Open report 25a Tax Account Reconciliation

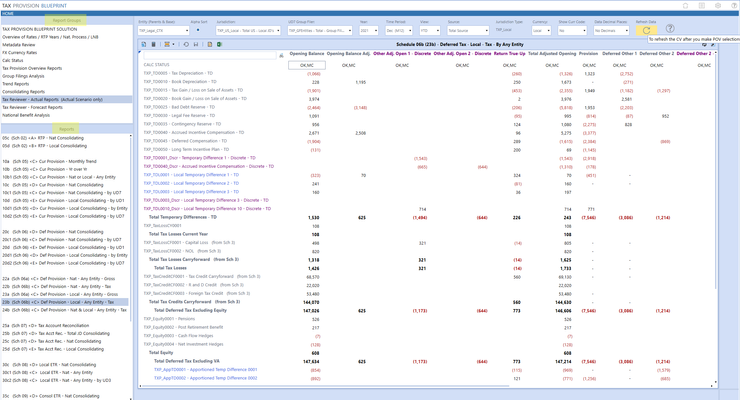tap(45, 325)
